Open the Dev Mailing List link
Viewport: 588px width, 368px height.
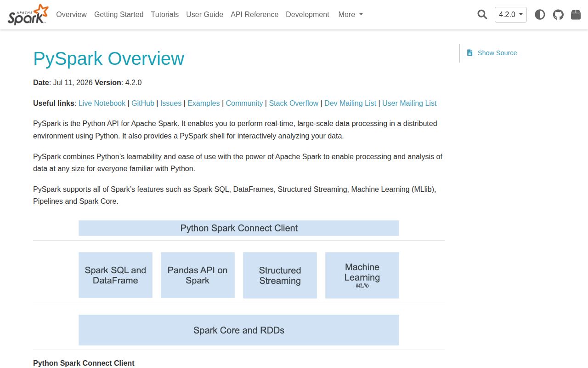(350, 103)
